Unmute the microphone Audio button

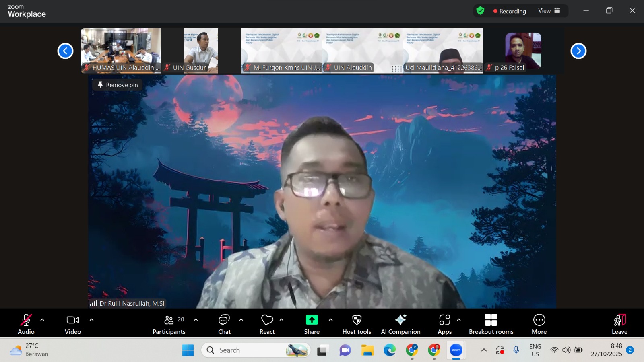[26, 324]
